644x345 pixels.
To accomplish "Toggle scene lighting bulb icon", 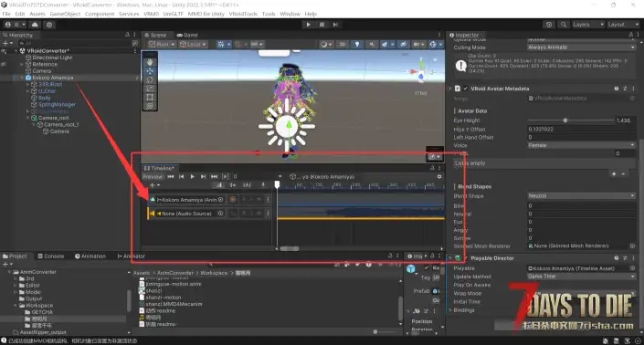I will [357, 45].
